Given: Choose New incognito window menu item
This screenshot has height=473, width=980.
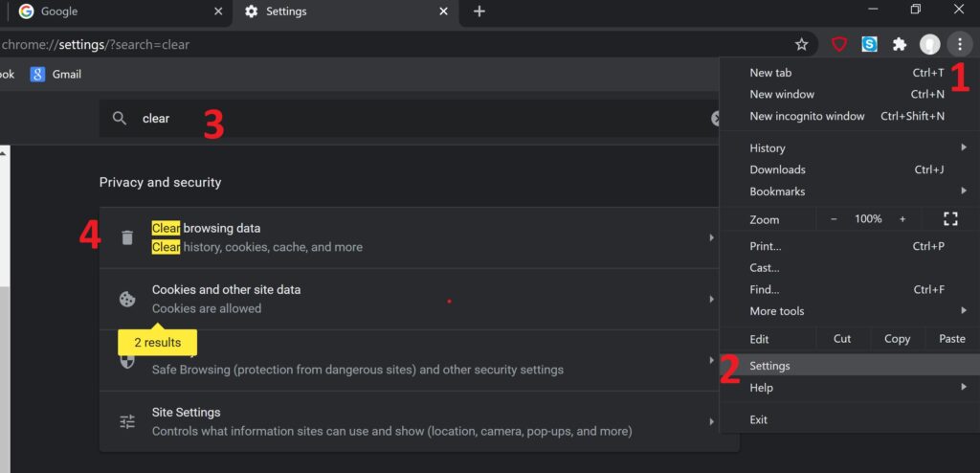Looking at the screenshot, I should click(807, 116).
